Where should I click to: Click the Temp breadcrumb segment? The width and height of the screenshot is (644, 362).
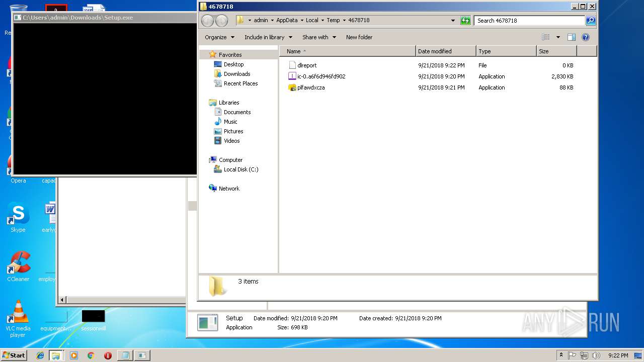click(333, 21)
